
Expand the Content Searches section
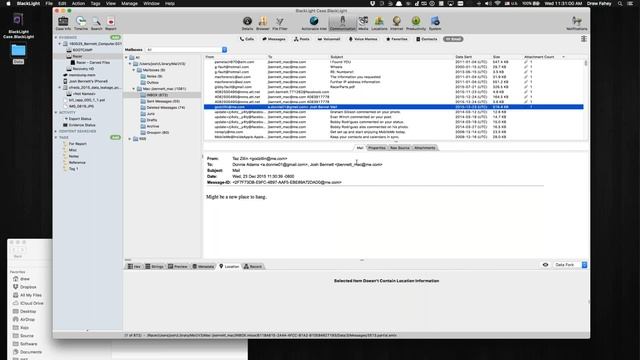pyautogui.click(x=56, y=131)
